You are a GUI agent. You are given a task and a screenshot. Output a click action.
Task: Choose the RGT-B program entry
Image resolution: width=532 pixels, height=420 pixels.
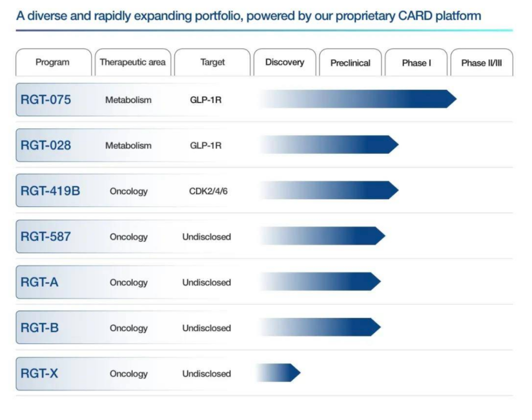click(39, 328)
